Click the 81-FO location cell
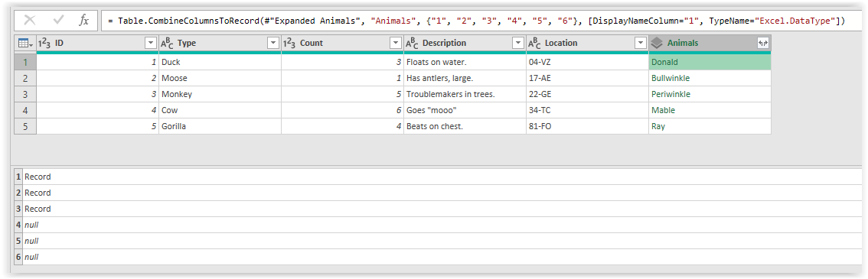The height and width of the screenshot is (279, 868). (x=587, y=127)
